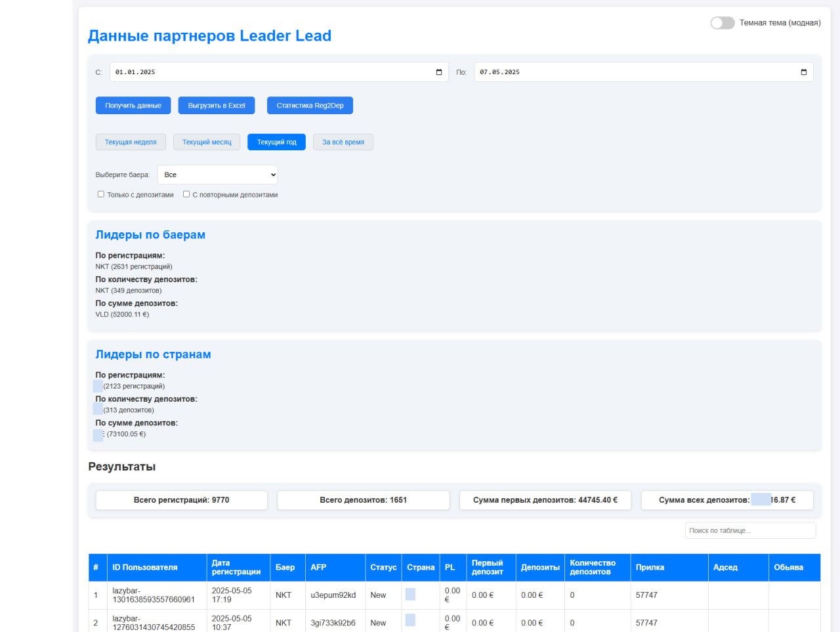
Task: Click user ID lazybar-1301638593557660961
Action: click(154, 595)
